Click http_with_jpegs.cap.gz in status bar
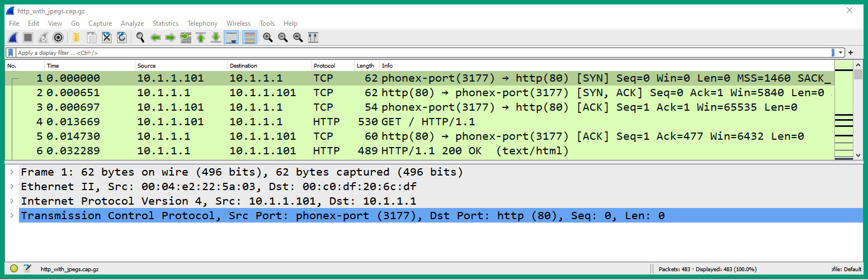The height and width of the screenshot is (279, 868). coord(70,269)
